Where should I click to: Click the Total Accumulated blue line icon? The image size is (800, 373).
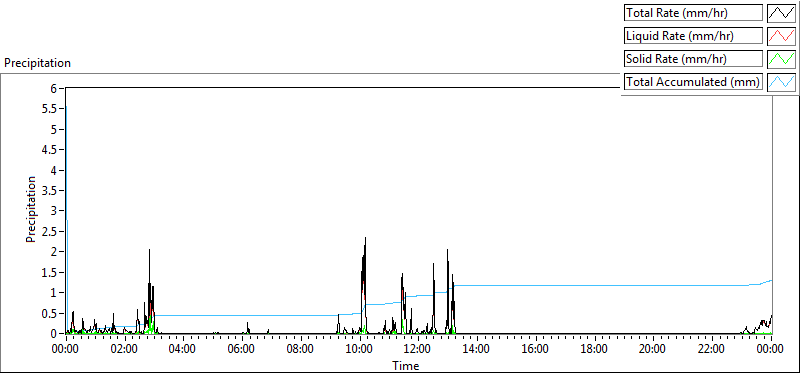pos(781,82)
